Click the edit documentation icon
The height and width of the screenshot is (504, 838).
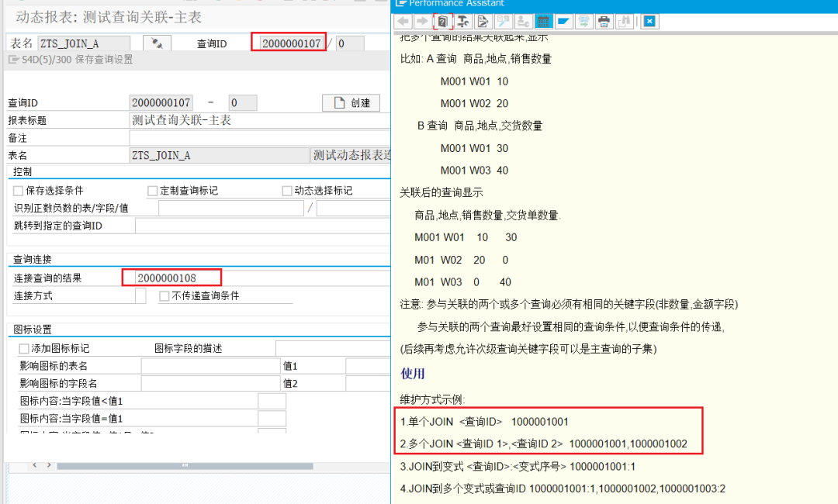[x=483, y=22]
